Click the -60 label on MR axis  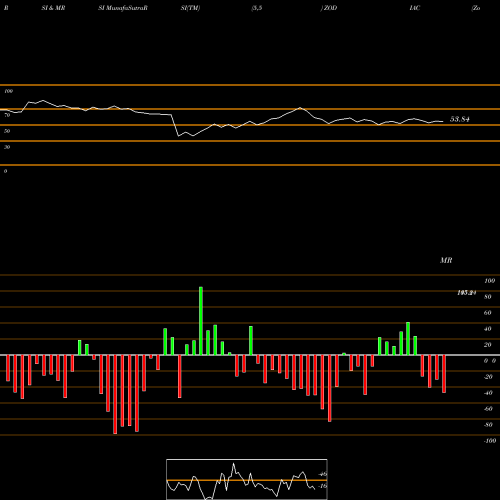pyautogui.click(x=488, y=409)
